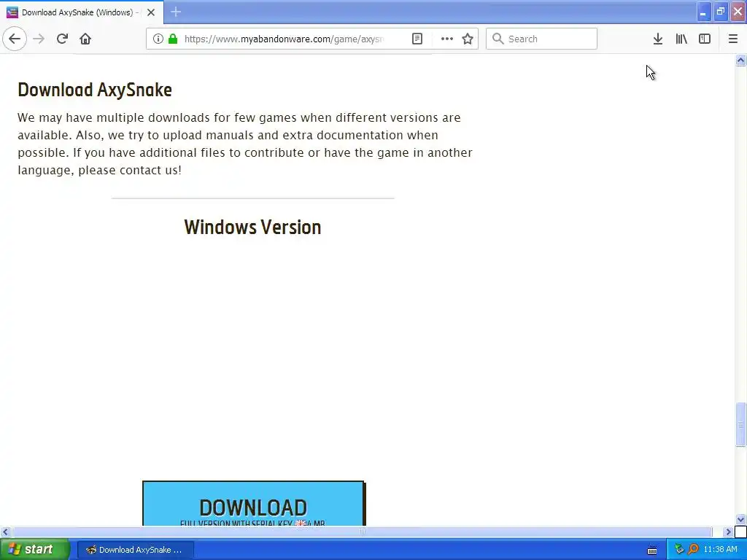The width and height of the screenshot is (747, 560).
Task: Click the blue DOWNLOAD button
Action: click(x=253, y=504)
